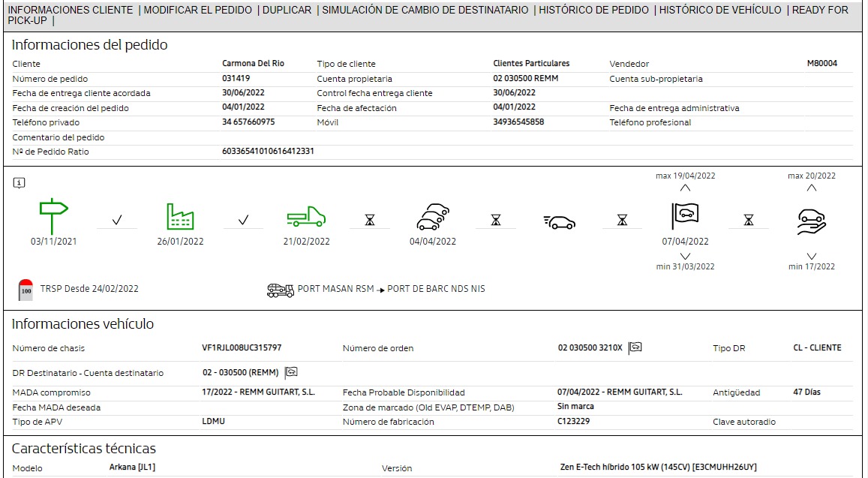The image size is (868, 478).
Task: Click green signpost order icon 03/11/2021
Action: tap(53, 216)
